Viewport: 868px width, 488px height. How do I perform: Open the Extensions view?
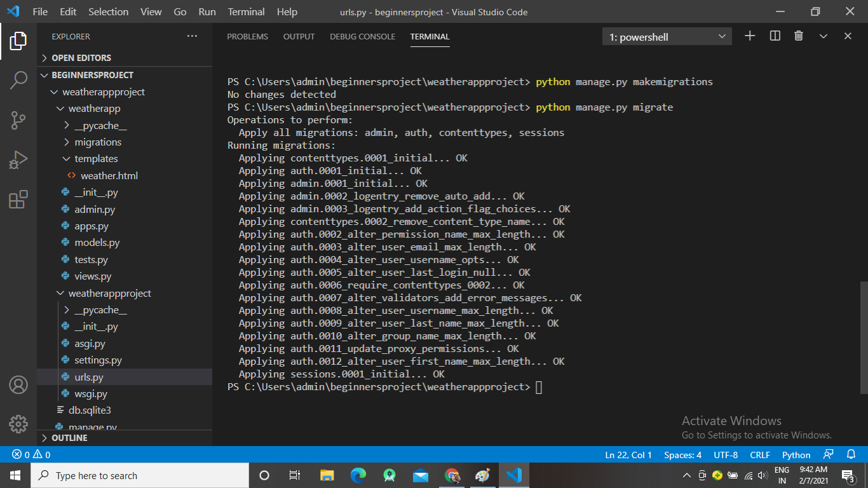point(18,198)
